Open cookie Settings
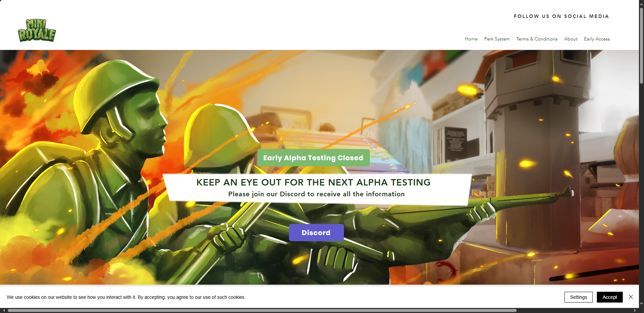Image resolution: width=644 pixels, height=313 pixels. click(x=578, y=297)
